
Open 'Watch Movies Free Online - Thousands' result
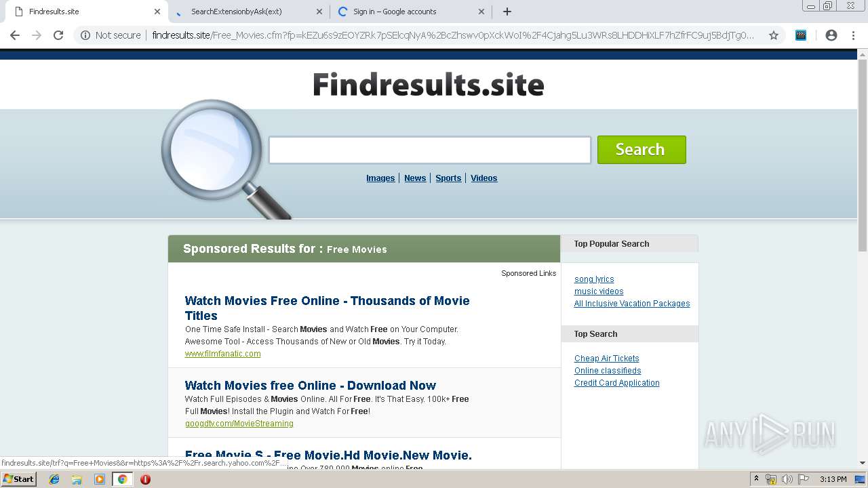click(327, 308)
